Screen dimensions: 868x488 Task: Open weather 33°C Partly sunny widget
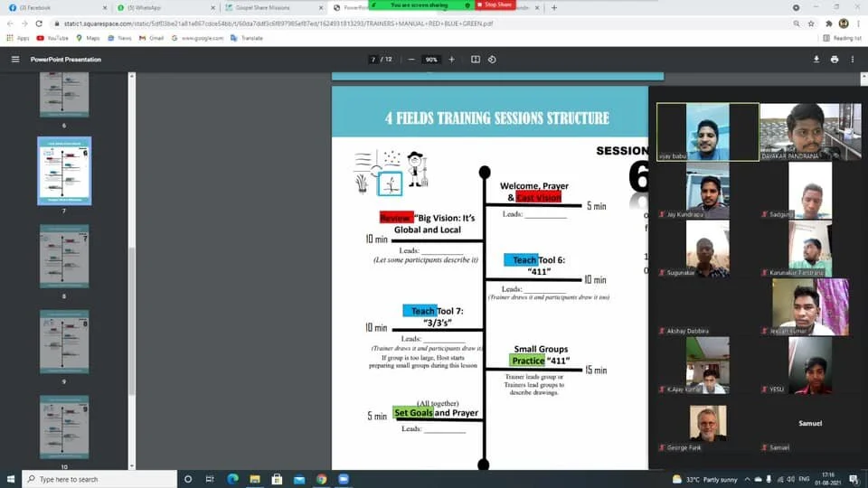coord(704,479)
